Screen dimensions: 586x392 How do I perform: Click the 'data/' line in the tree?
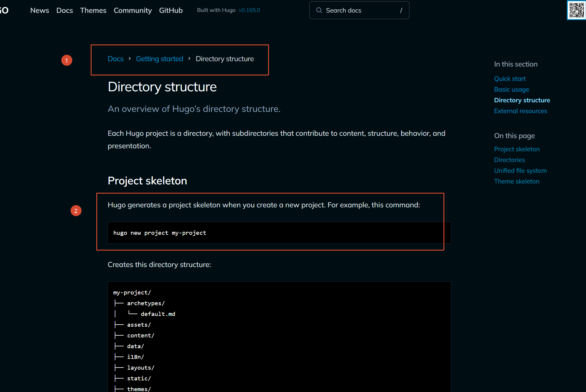(136, 346)
